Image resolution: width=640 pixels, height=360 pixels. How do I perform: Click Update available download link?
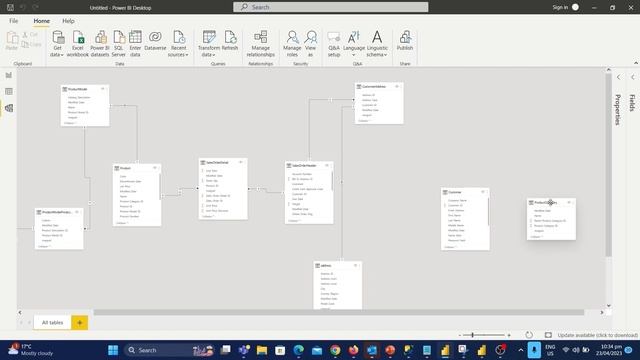598,335
